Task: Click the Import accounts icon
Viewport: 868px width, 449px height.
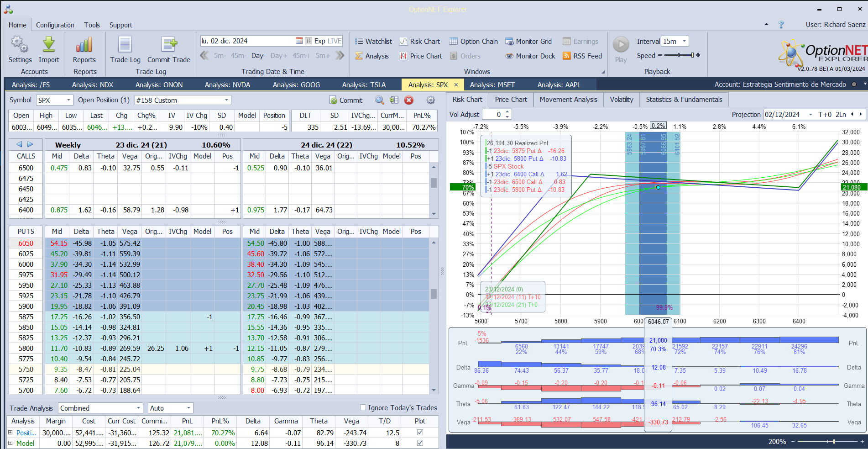Action: pyautogui.click(x=49, y=49)
